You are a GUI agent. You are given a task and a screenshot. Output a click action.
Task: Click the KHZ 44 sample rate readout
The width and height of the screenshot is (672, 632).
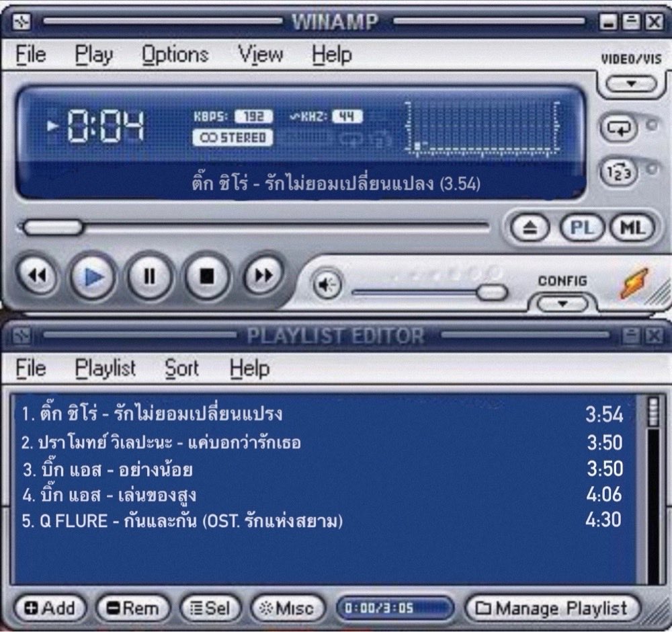pyautogui.click(x=327, y=116)
